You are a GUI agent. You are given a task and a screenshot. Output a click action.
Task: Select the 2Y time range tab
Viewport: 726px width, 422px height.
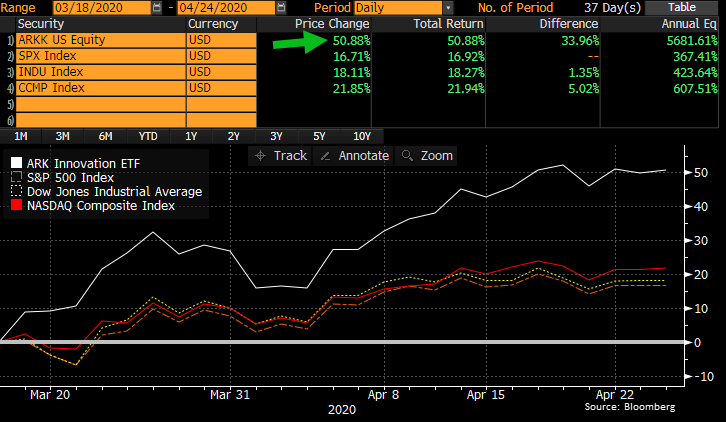234,136
